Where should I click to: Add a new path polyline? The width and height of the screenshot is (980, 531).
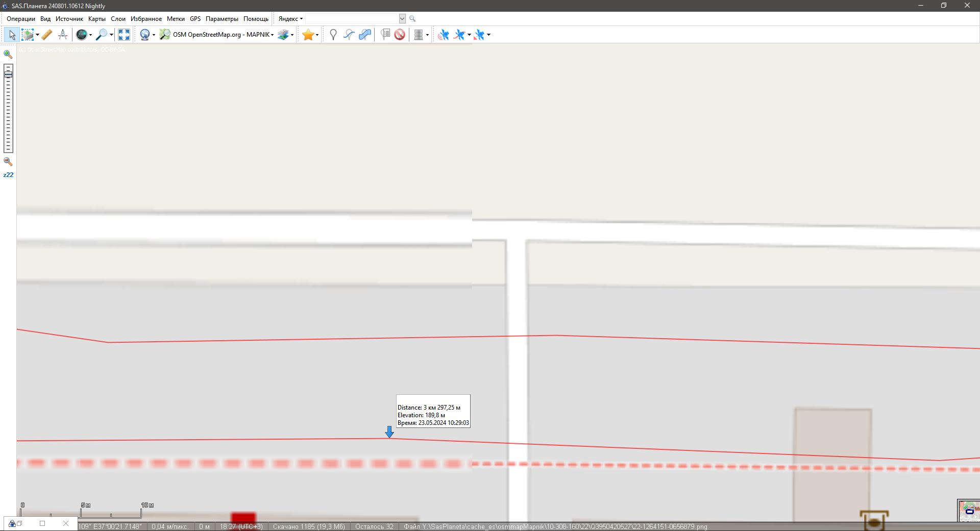(x=349, y=35)
